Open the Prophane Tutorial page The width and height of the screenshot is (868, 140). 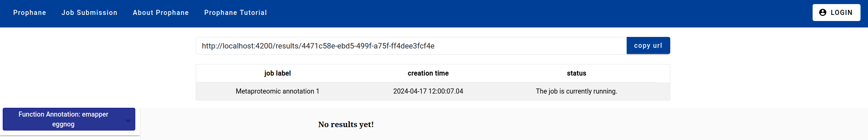(236, 13)
